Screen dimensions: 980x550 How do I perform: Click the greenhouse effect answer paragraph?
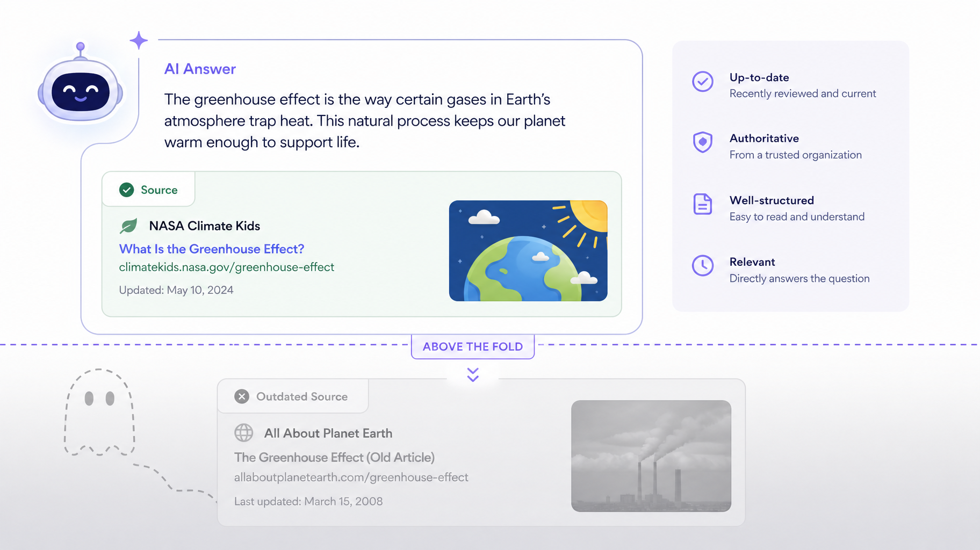[365, 121]
